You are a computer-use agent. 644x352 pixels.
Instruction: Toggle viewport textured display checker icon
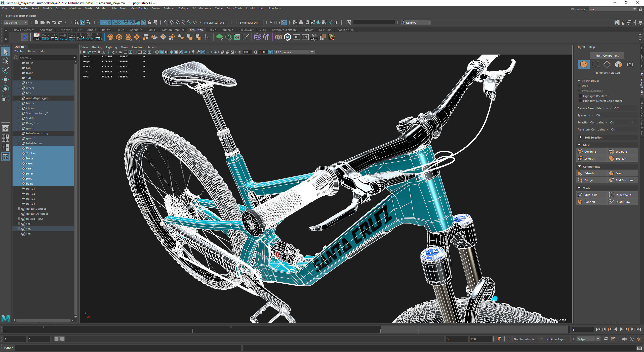[x=176, y=52]
